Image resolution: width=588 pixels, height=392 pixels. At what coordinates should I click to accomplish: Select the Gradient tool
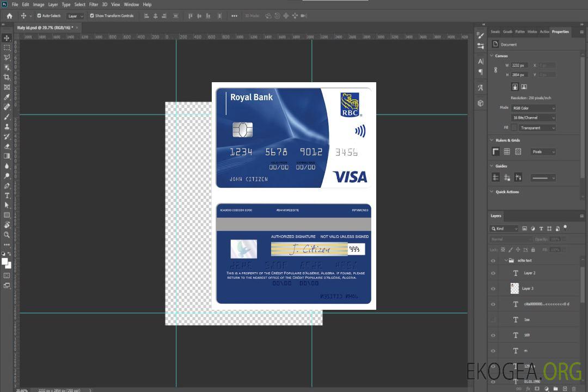pos(7,156)
